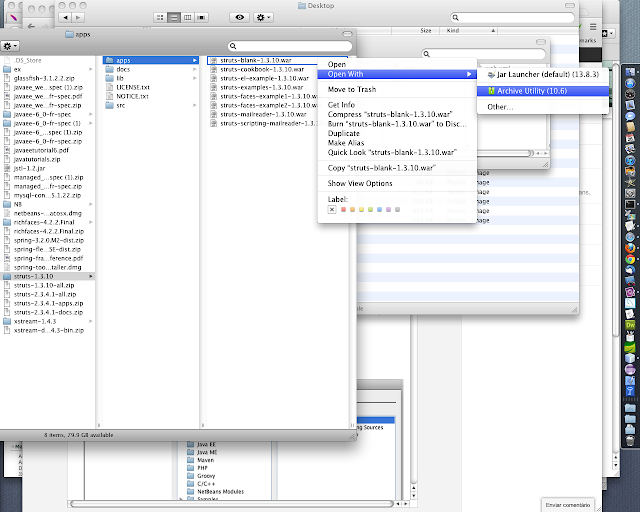Open Firefox from the Dock

pos(630,248)
